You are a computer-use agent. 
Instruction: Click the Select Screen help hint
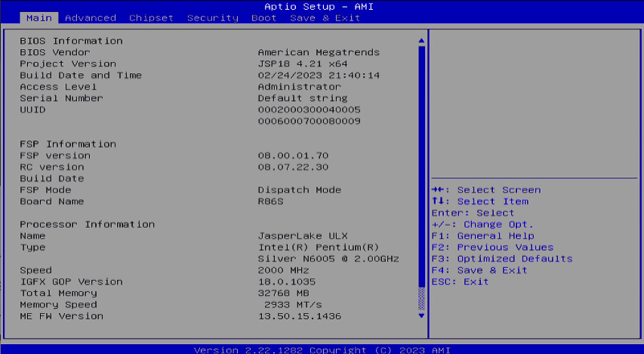point(486,190)
